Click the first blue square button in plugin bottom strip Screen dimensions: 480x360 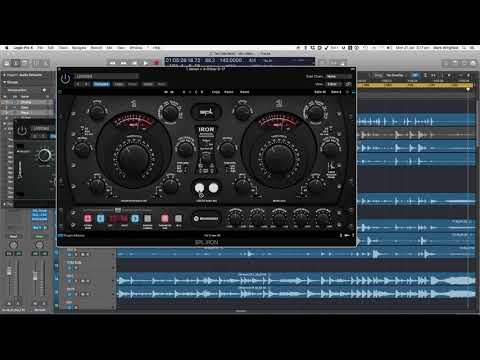point(100,218)
